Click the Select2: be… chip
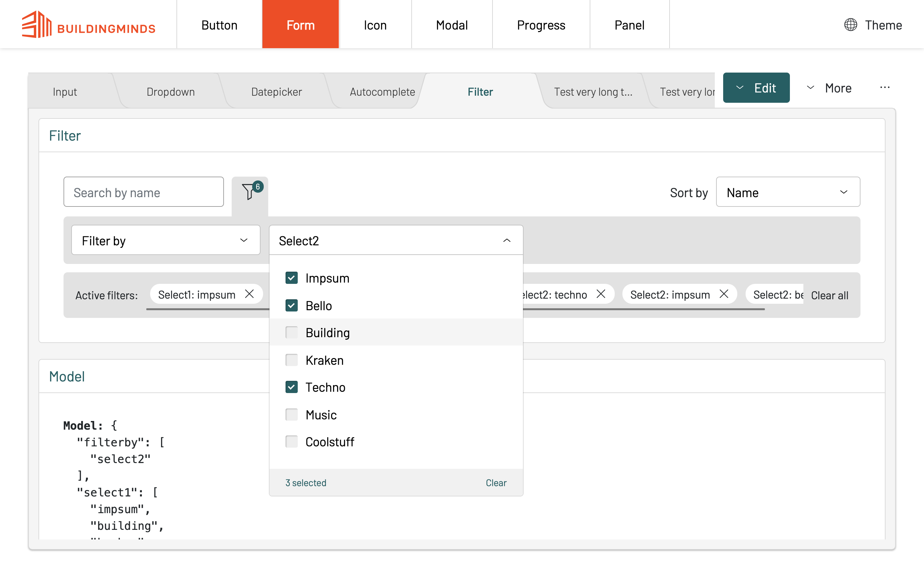 (x=774, y=294)
